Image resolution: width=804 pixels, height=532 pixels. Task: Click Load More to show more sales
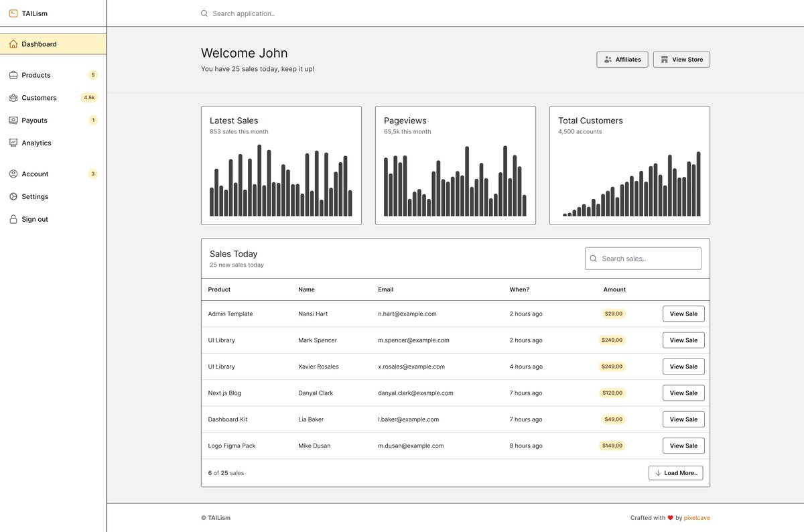[675, 472]
